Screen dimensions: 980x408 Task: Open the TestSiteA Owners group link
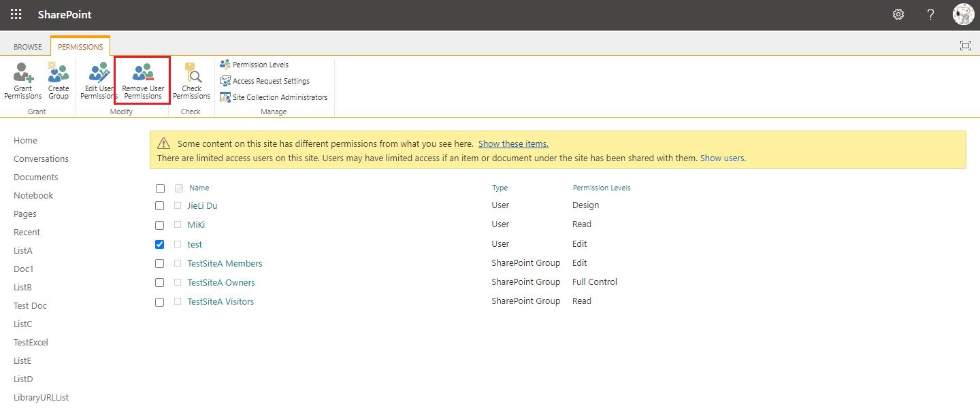pyautogui.click(x=221, y=282)
